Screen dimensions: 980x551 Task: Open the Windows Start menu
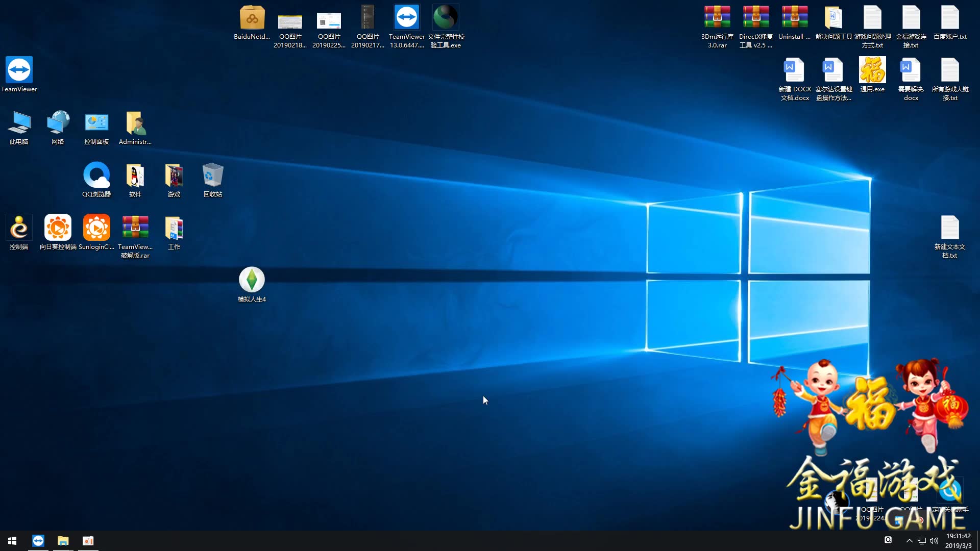point(12,541)
